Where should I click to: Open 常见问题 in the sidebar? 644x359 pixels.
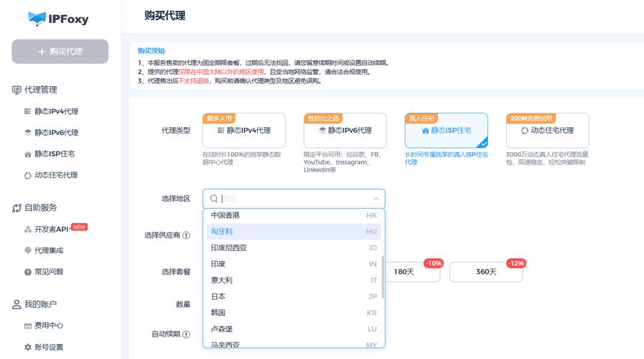click(49, 271)
